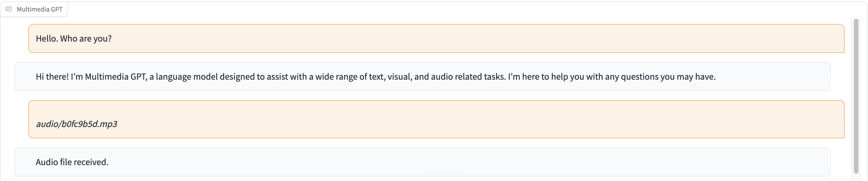Click the chat bubble icon beside Multimedia GPT
The image size is (868, 181).
click(9, 9)
